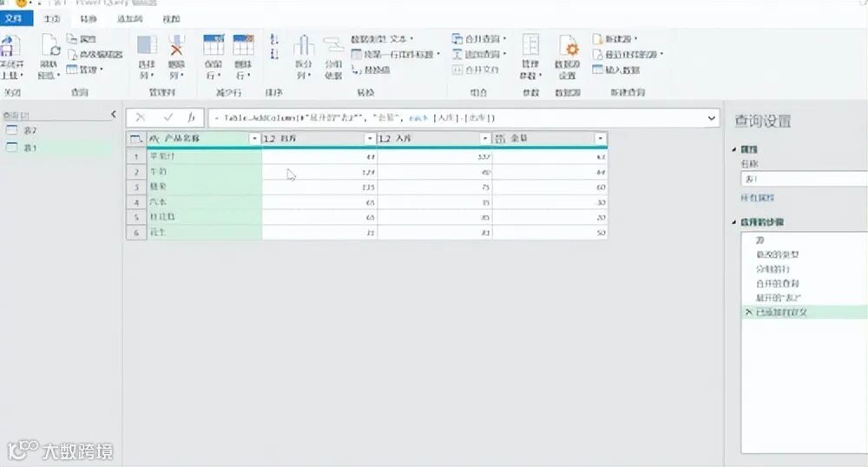Click the Name field in Query Settings
The width and height of the screenshot is (868, 467).
click(x=804, y=180)
